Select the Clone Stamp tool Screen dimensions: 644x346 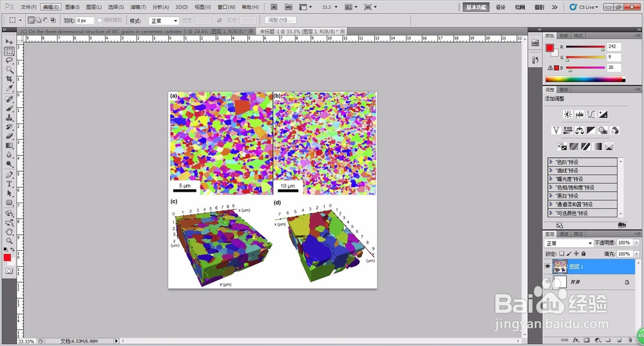coord(9,118)
